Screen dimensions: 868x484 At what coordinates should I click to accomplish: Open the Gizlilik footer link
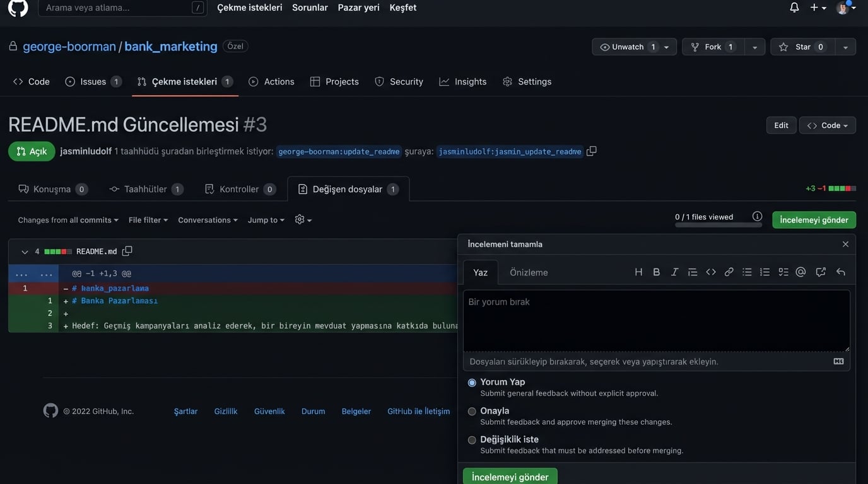226,412
